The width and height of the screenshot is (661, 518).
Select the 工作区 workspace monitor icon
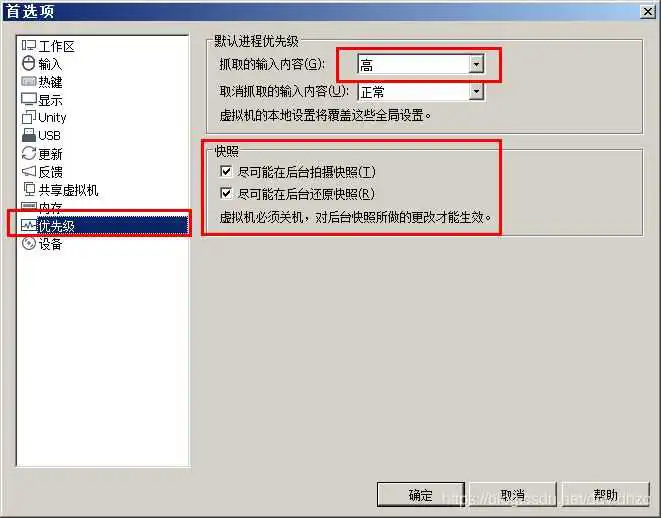point(28,46)
